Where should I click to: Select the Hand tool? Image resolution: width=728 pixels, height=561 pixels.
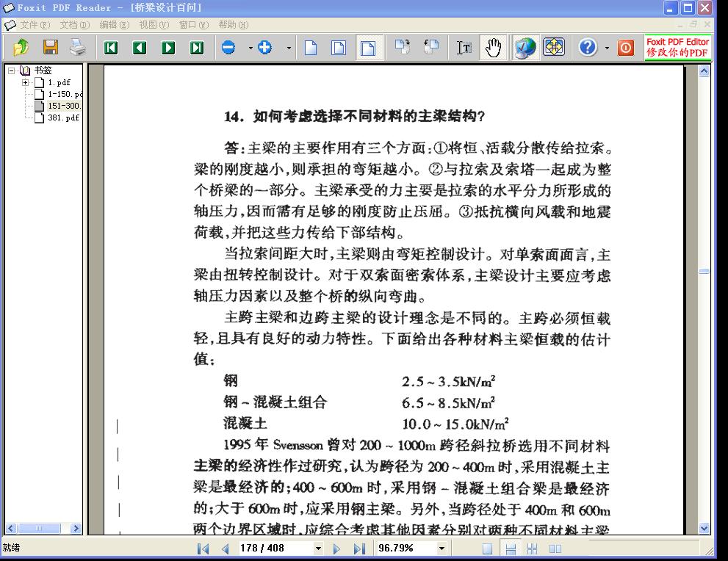tap(493, 47)
